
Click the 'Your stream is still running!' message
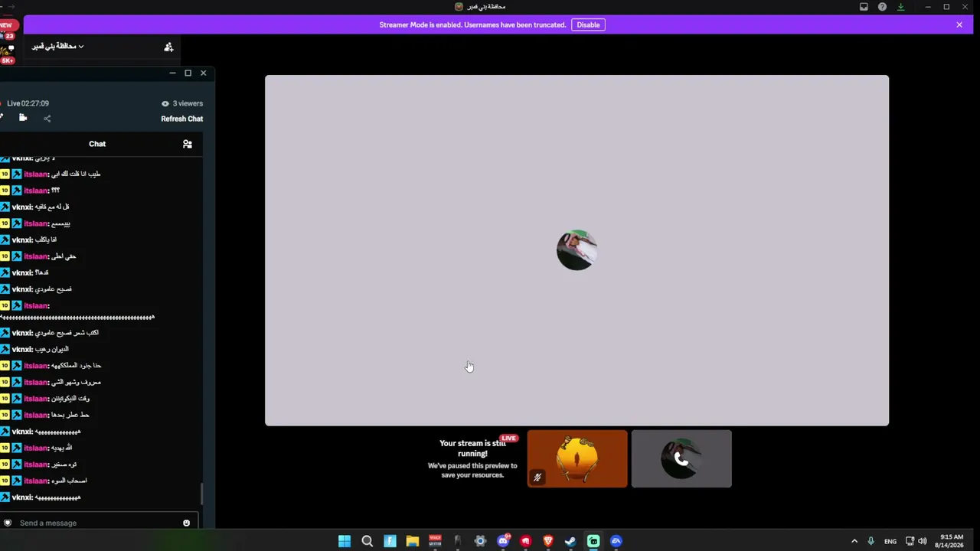(x=472, y=448)
